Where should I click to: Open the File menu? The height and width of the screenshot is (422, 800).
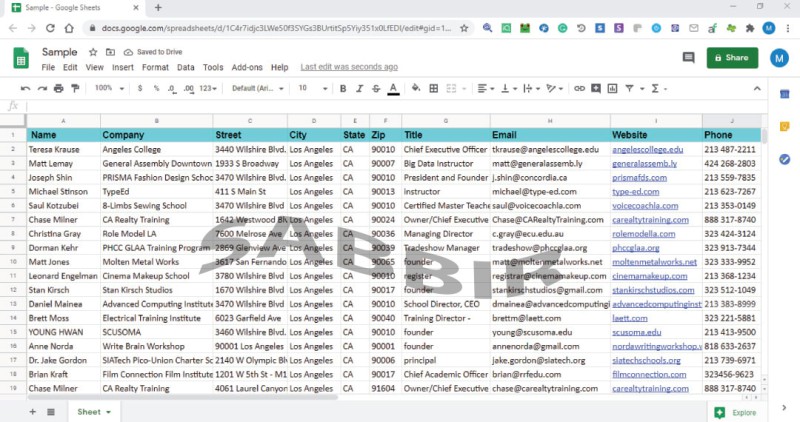48,67
